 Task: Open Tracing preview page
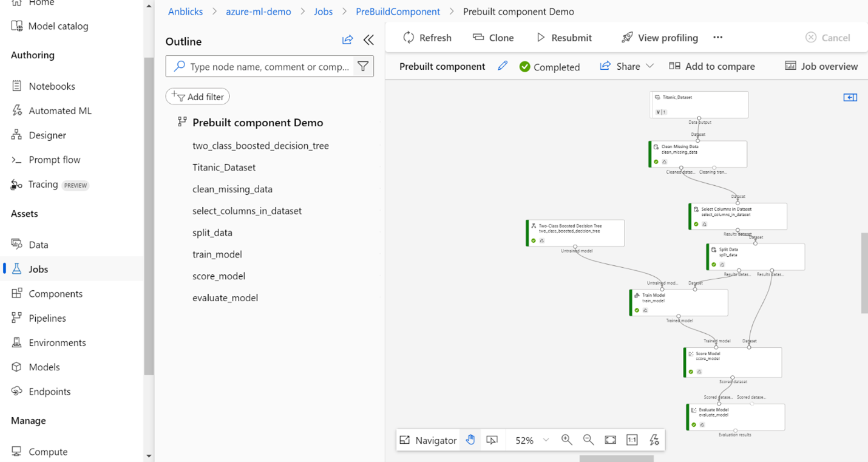click(50, 185)
